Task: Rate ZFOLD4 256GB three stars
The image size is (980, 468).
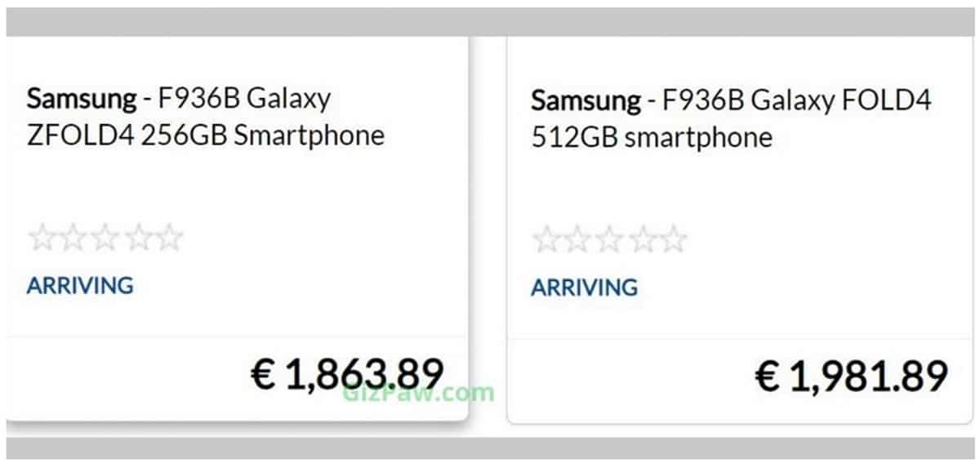Action: [105, 238]
